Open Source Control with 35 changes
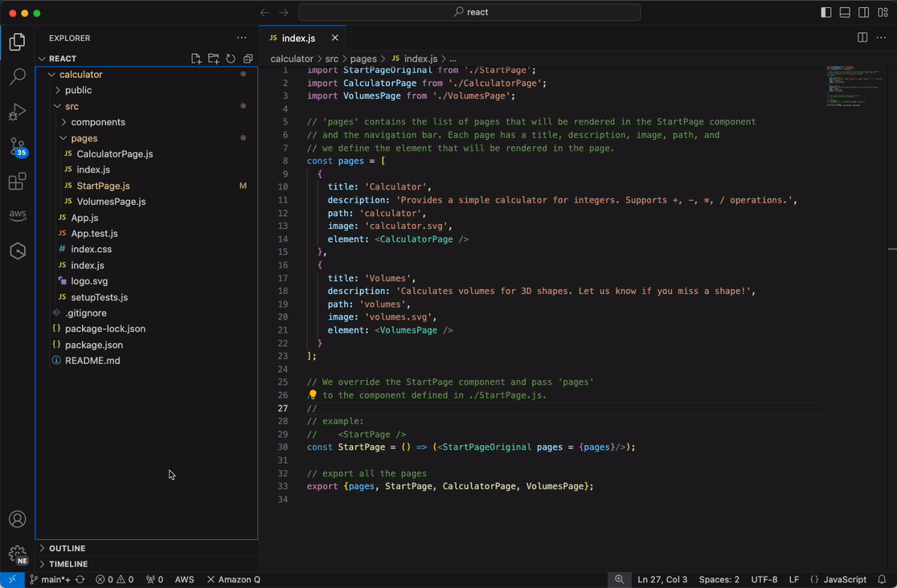This screenshot has width=897, height=588. (x=18, y=147)
